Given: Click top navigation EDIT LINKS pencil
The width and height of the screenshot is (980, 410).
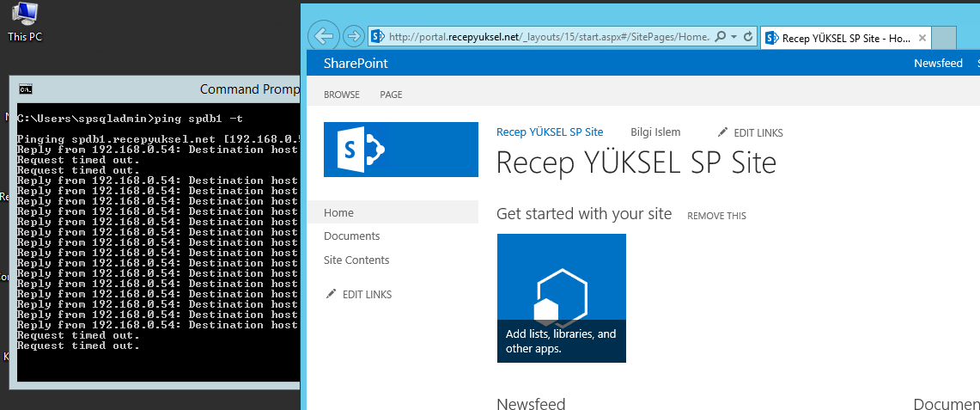Looking at the screenshot, I should tap(723, 132).
